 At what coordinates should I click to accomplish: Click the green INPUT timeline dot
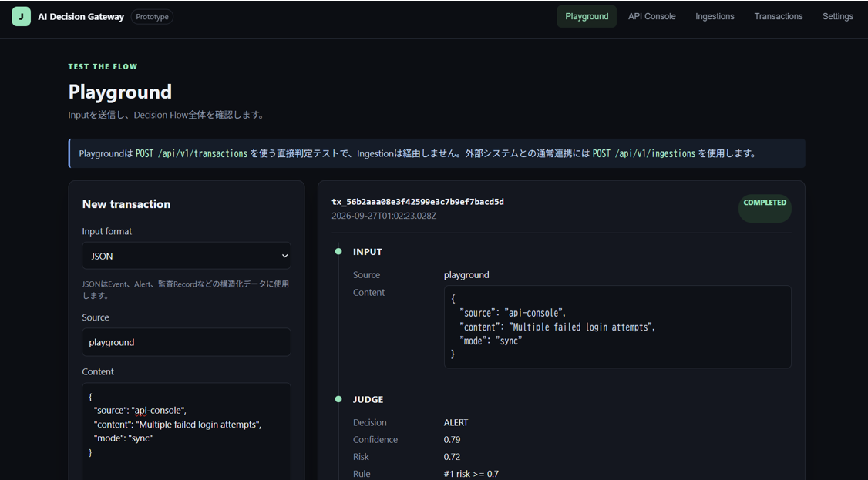(338, 252)
